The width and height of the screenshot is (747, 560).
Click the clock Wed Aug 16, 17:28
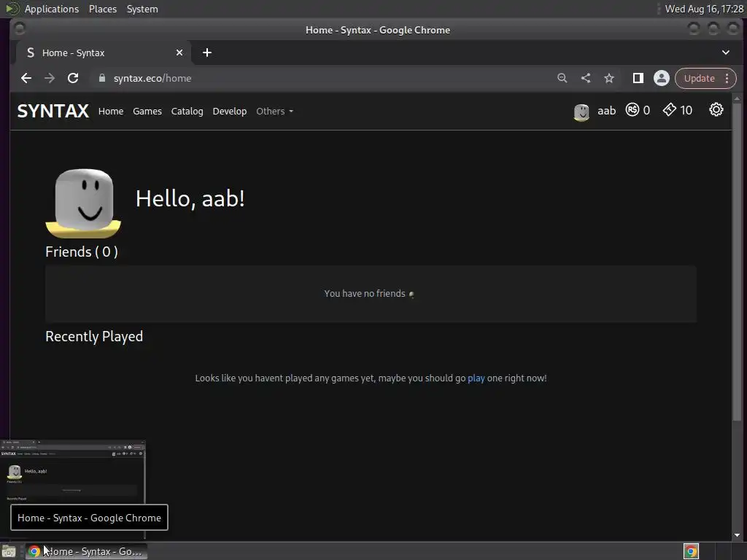click(704, 9)
